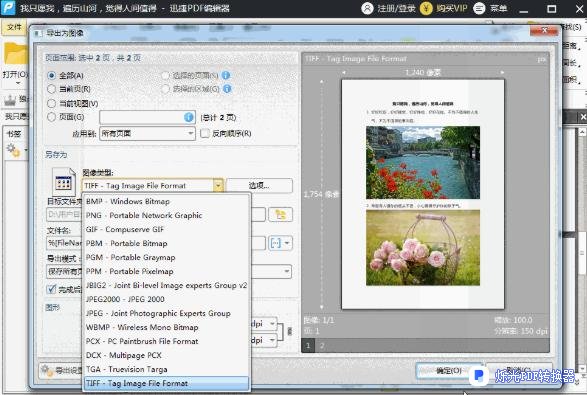Click the bookmarks panel gear icon

point(13,150)
